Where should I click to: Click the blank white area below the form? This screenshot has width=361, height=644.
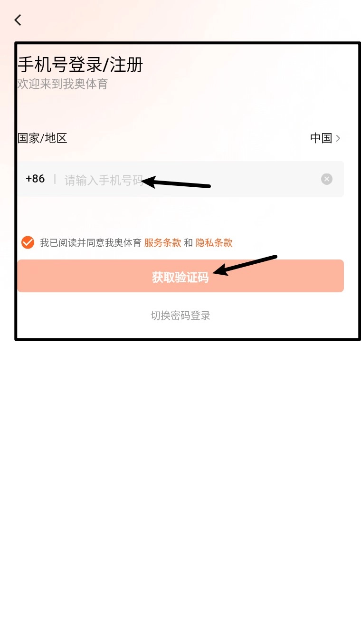coord(180,490)
